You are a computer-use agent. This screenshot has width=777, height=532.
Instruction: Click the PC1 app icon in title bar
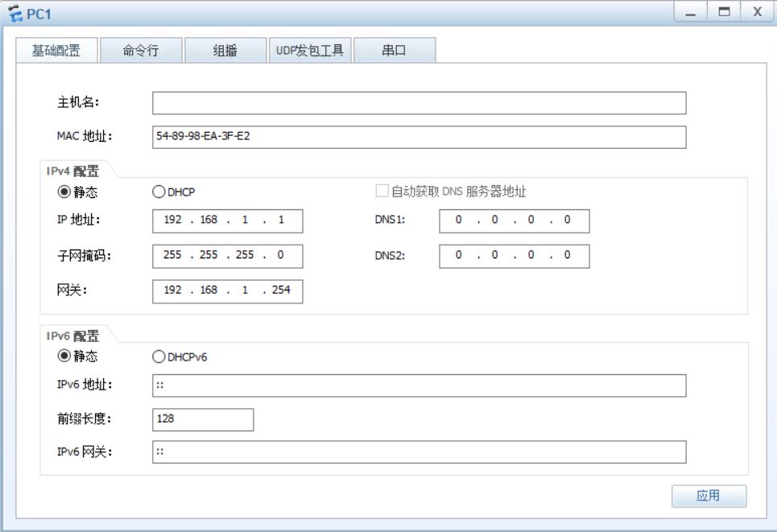[x=12, y=13]
